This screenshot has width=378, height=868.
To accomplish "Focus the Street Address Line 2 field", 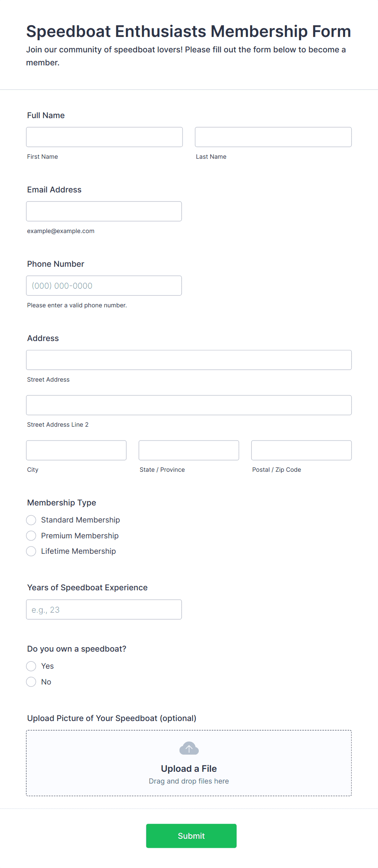I will (189, 405).
